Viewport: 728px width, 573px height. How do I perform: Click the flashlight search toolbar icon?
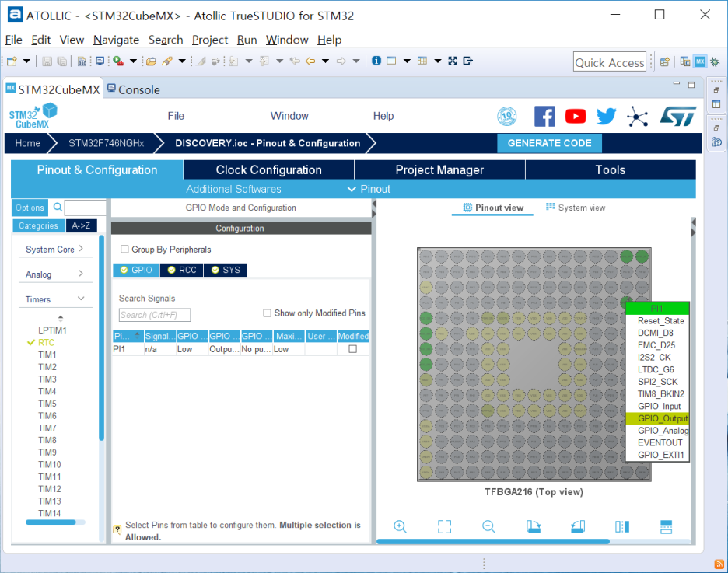click(167, 61)
